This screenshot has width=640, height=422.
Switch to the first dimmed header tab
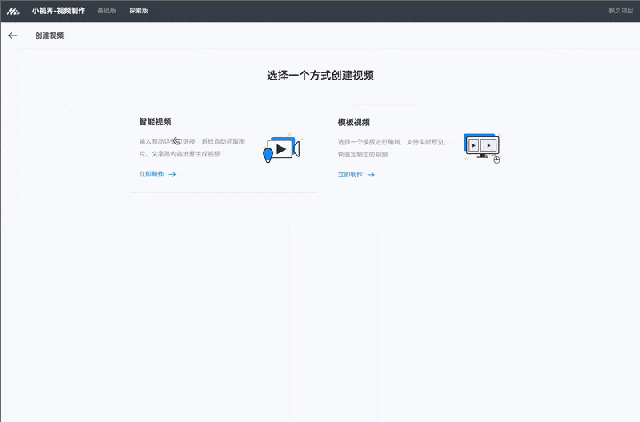pos(107,11)
